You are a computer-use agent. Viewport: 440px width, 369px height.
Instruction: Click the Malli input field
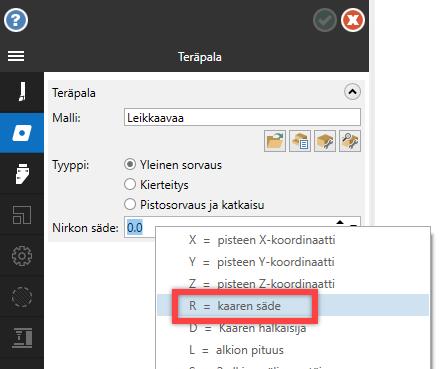click(x=242, y=117)
